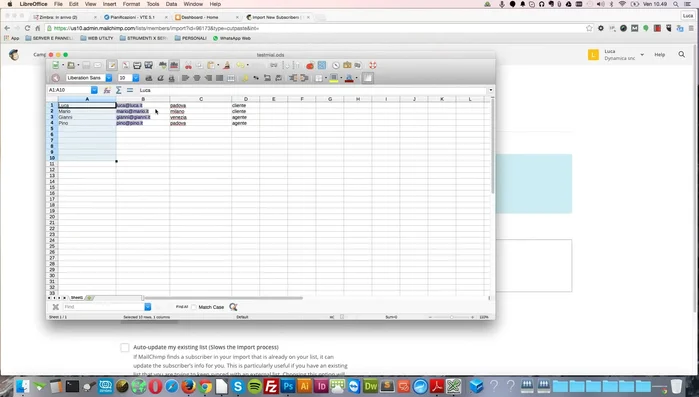Adjust the zoom slider in status bar
Image resolution: width=699 pixels, height=397 pixels.
coord(451,317)
